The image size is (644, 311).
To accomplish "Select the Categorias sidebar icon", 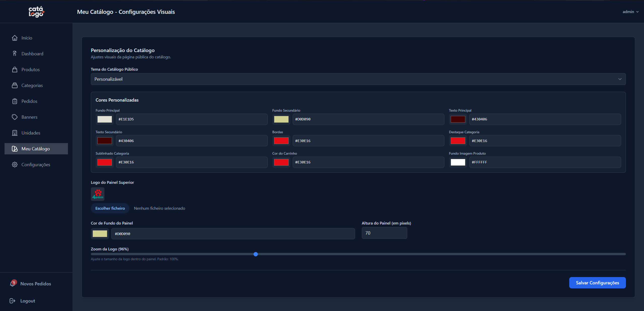I will 15,85.
